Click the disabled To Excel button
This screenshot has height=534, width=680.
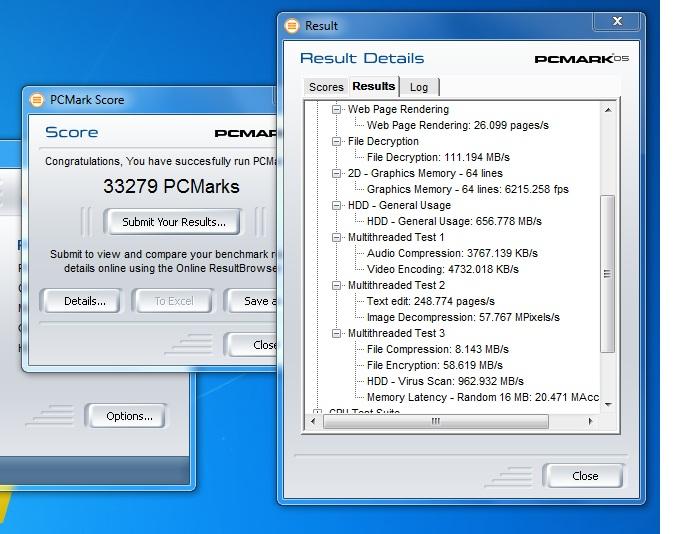click(174, 301)
